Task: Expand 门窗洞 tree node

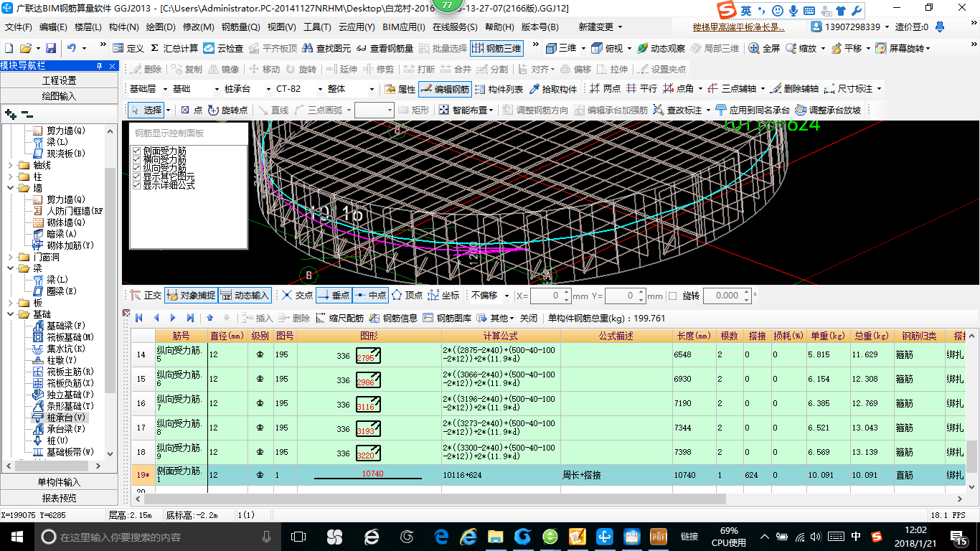Action: pos(11,257)
